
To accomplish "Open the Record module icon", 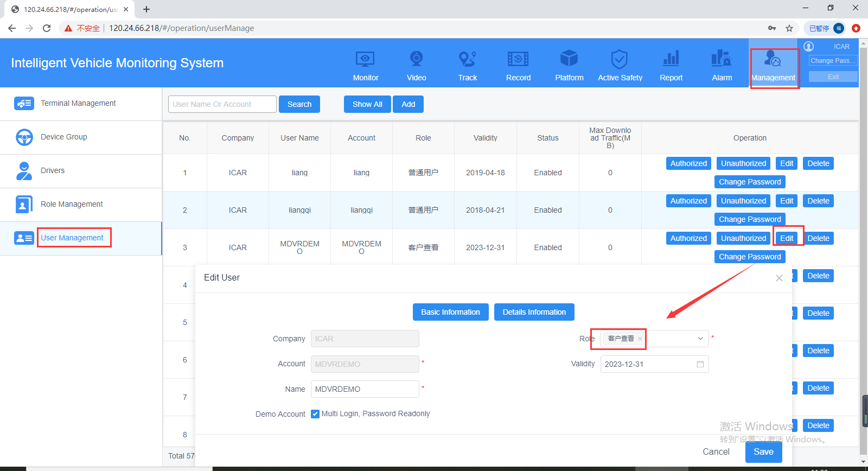I will tap(518, 59).
